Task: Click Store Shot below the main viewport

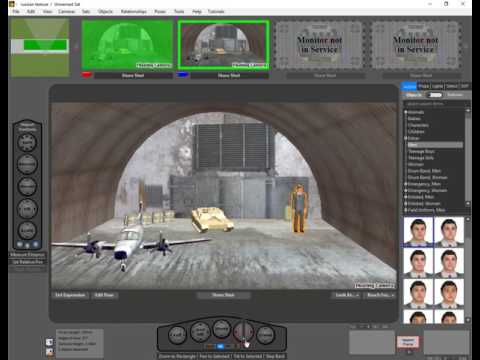Action: [x=223, y=295]
